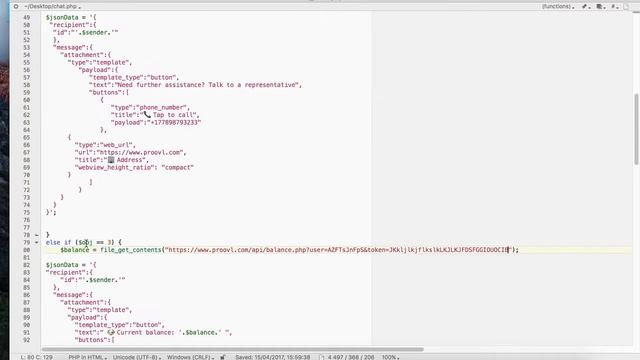
Task: Open the Unicode (UTF-8) encoding popup
Action: (137, 357)
